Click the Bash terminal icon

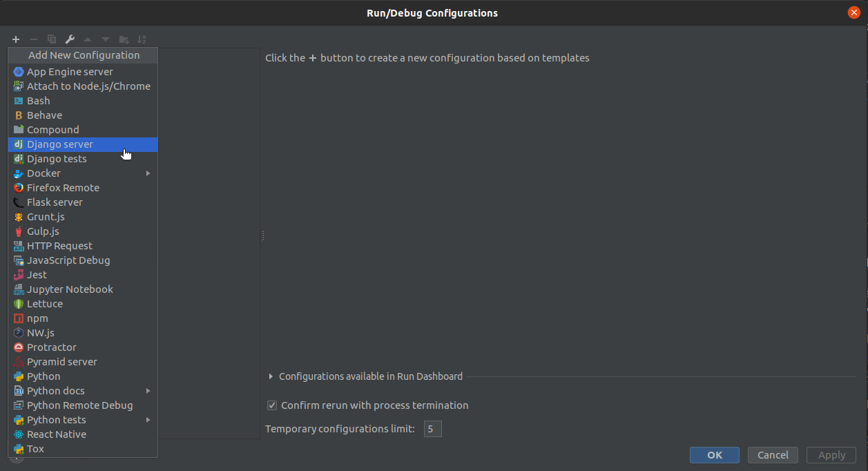tap(19, 101)
